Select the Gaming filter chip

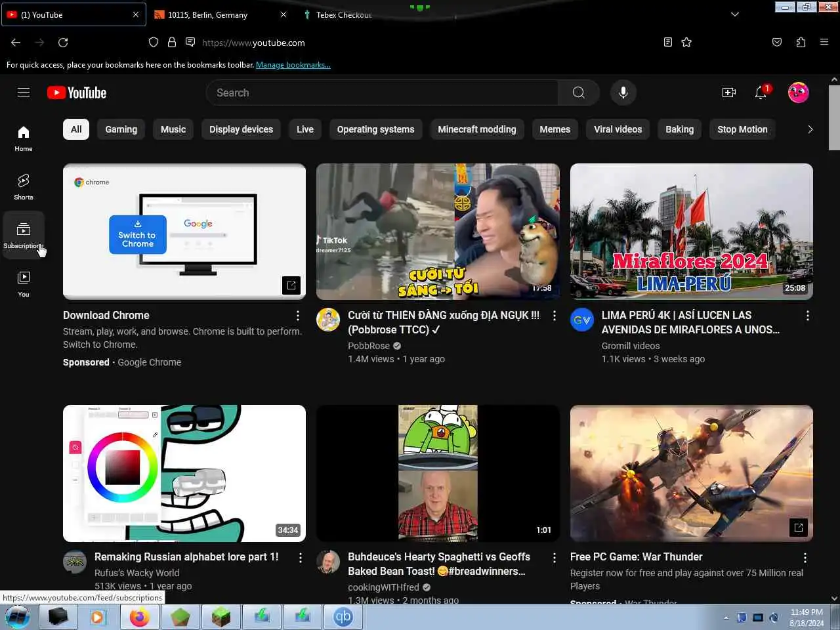pyautogui.click(x=121, y=129)
